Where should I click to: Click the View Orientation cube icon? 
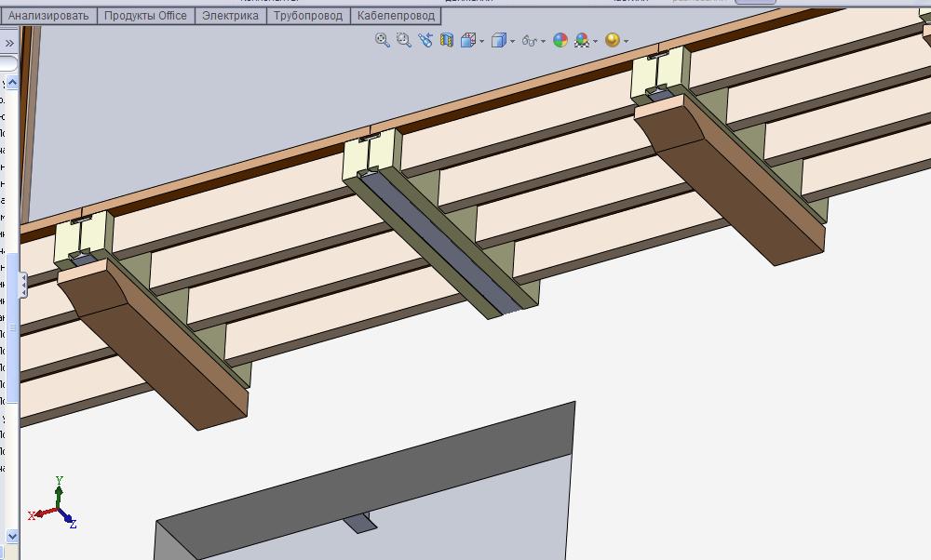click(x=468, y=40)
